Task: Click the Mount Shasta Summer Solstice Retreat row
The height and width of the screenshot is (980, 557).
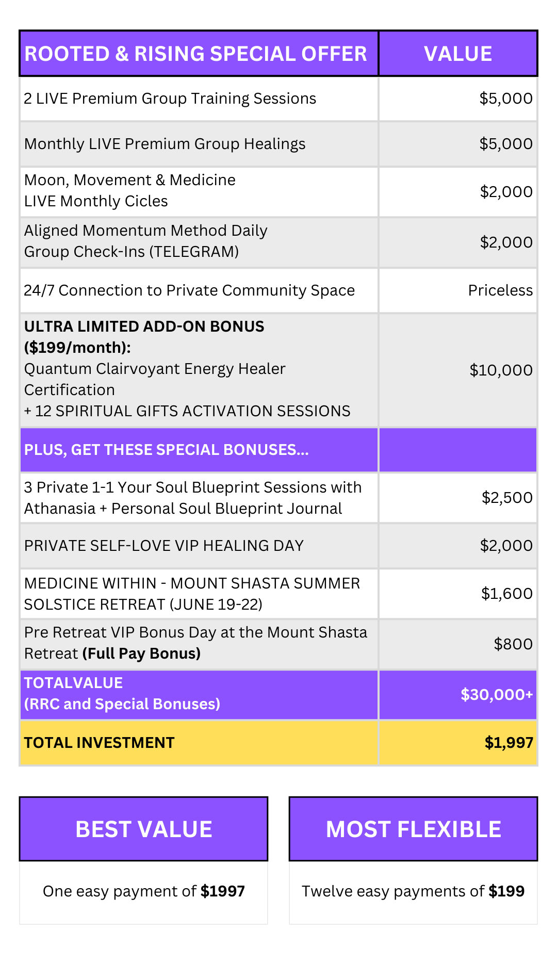Action: tap(192, 594)
